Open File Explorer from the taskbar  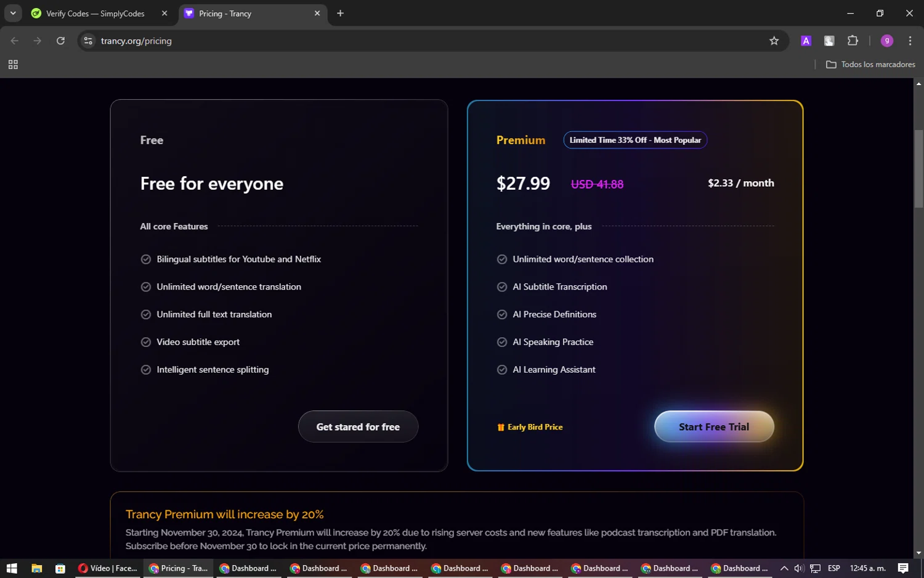pyautogui.click(x=36, y=568)
